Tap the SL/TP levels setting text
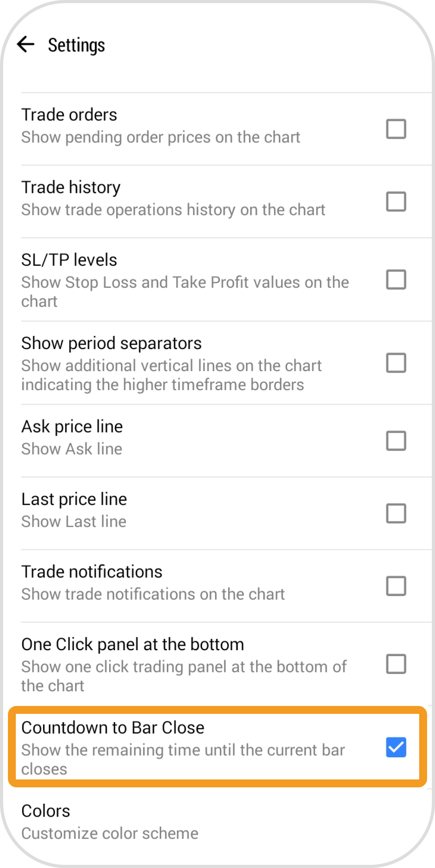435x868 pixels. (x=70, y=260)
